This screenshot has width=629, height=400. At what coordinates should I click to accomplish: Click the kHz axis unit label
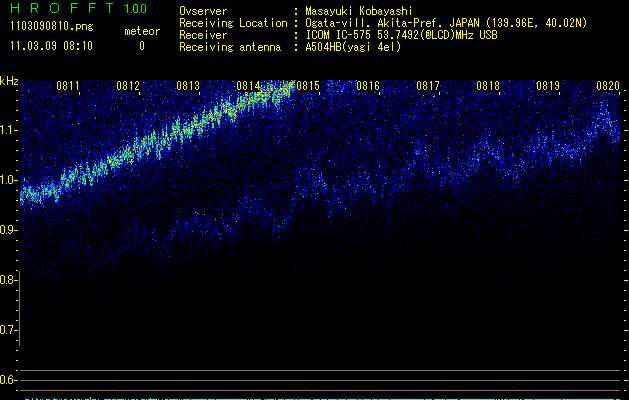tap(9, 81)
